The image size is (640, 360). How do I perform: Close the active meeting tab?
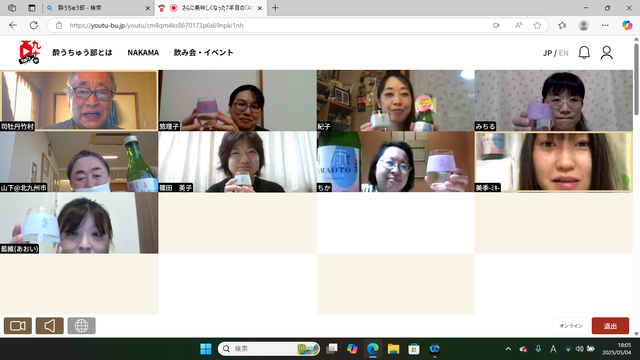click(x=260, y=8)
